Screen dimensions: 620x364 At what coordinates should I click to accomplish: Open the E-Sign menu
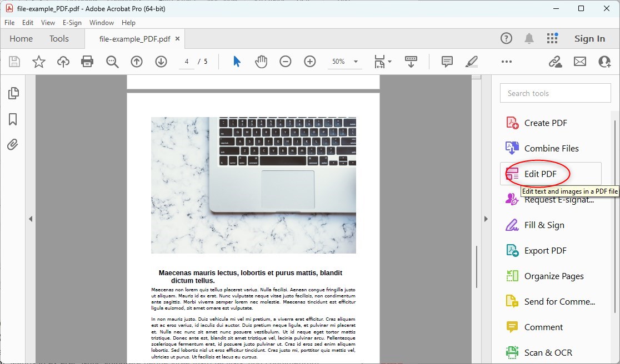pyautogui.click(x=72, y=23)
